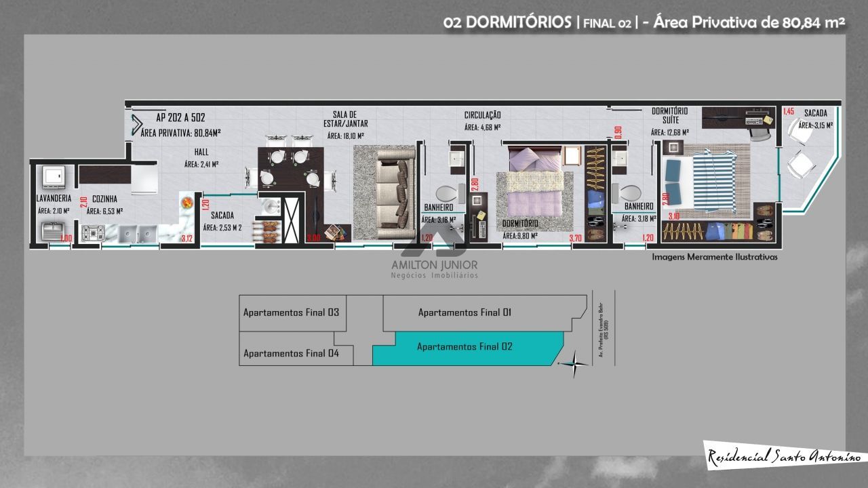Click the "ÁREA: 3,15 M²" balcony area
Image resolution: width=868 pixels, height=488 pixels.
click(815, 125)
